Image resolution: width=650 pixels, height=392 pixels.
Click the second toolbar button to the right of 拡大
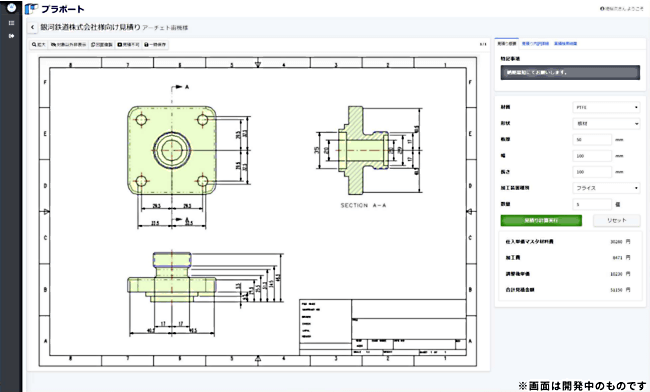pyautogui.click(x=68, y=44)
